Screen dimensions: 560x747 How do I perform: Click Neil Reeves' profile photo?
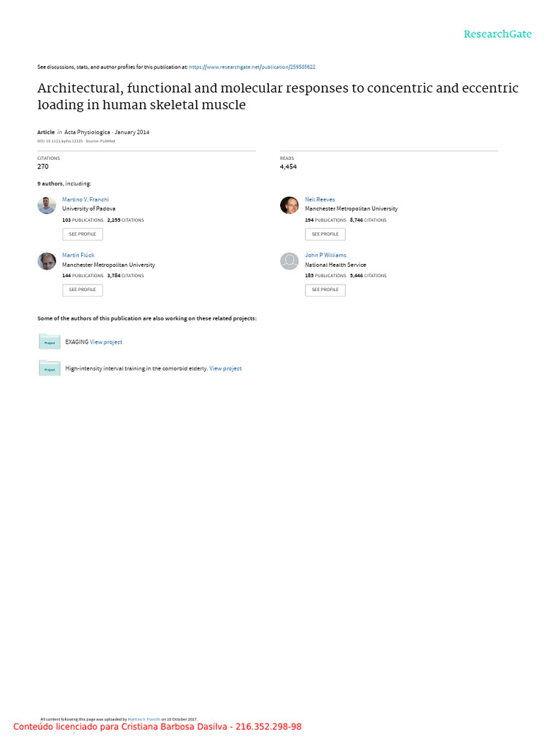(289, 205)
